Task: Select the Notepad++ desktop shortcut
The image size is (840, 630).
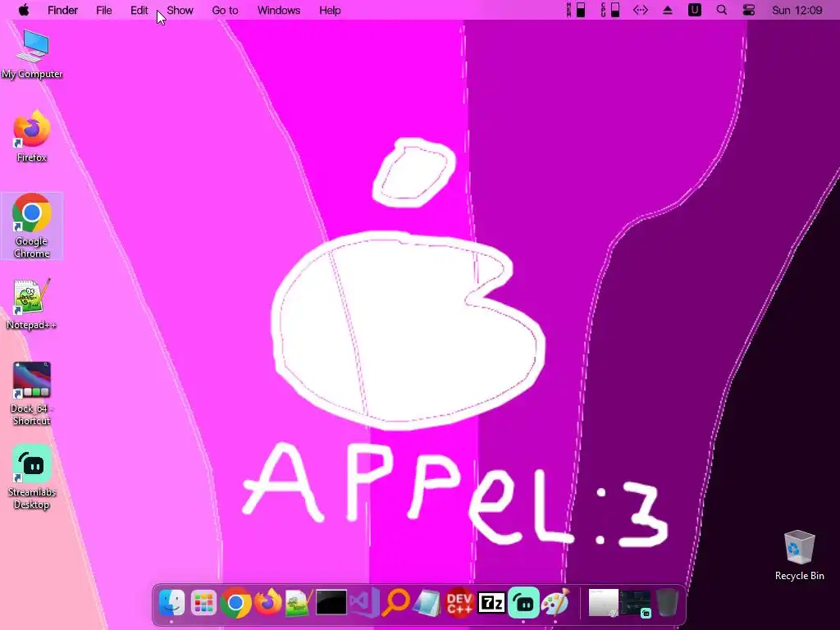Action: [31, 304]
